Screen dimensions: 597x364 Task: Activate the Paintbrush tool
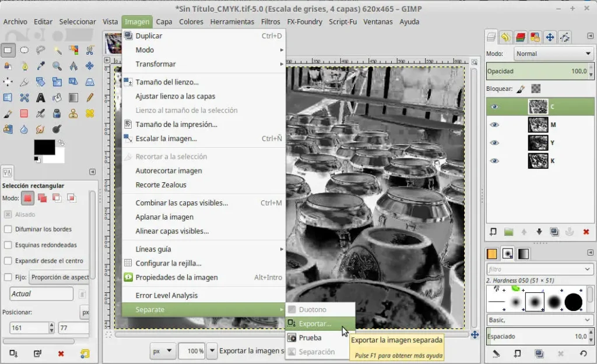tap(8, 114)
